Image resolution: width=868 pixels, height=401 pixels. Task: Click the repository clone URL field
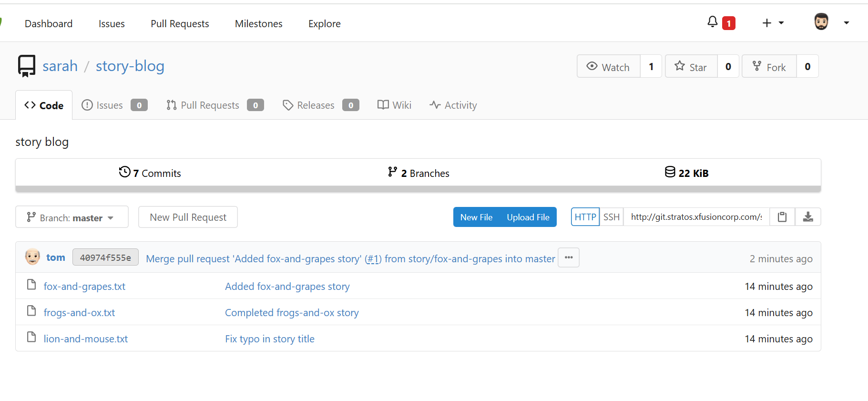[x=696, y=217]
